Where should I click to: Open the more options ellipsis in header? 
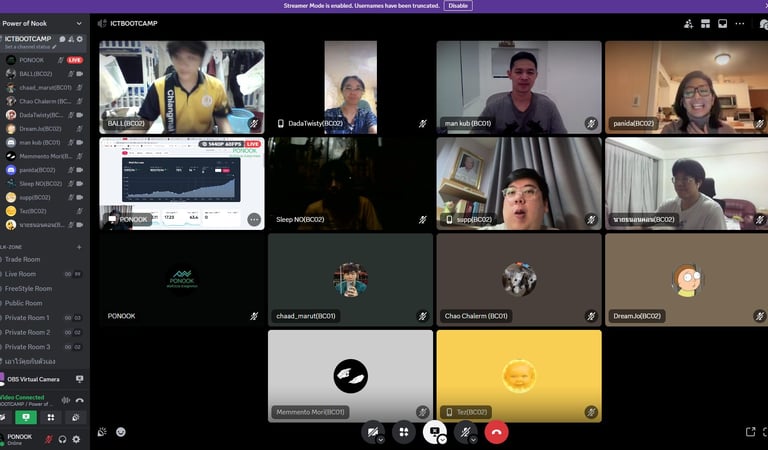(740, 24)
